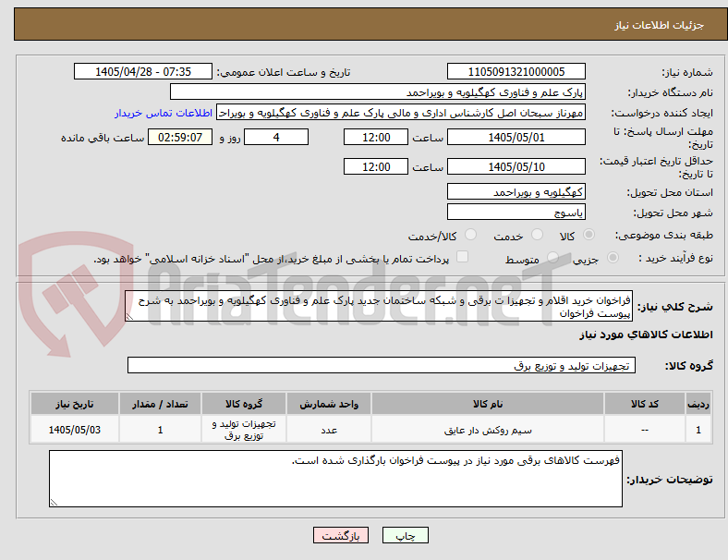Image resolution: width=728 pixels, height=560 pixels.
Task: Click the استان محل تحویل field
Action: click(516, 191)
